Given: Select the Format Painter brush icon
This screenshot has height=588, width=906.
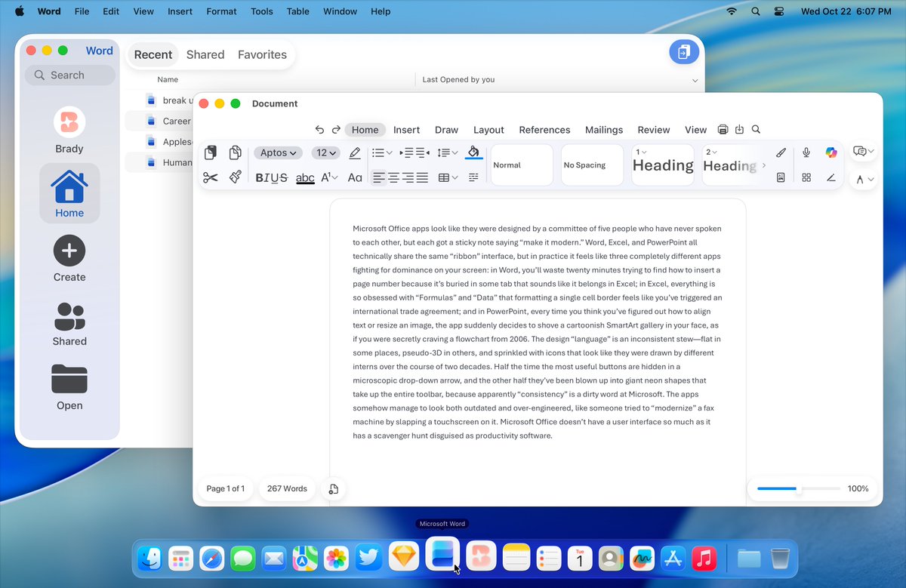Looking at the screenshot, I should [x=235, y=177].
